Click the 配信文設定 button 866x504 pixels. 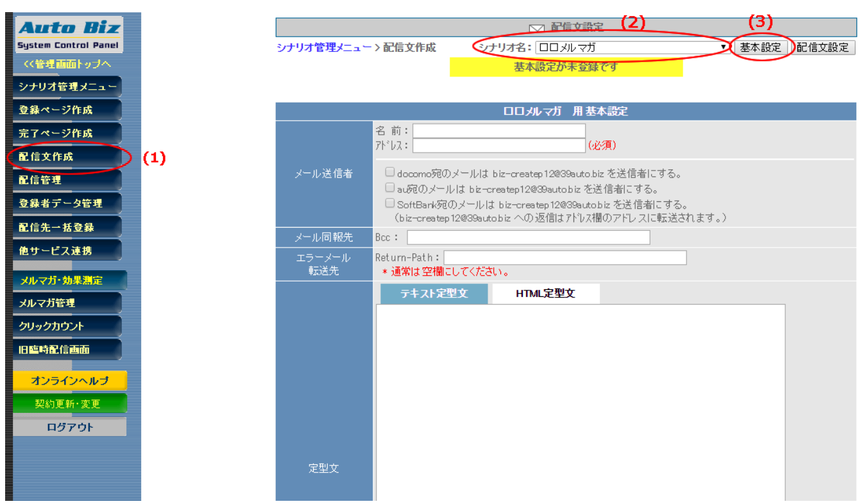[822, 47]
